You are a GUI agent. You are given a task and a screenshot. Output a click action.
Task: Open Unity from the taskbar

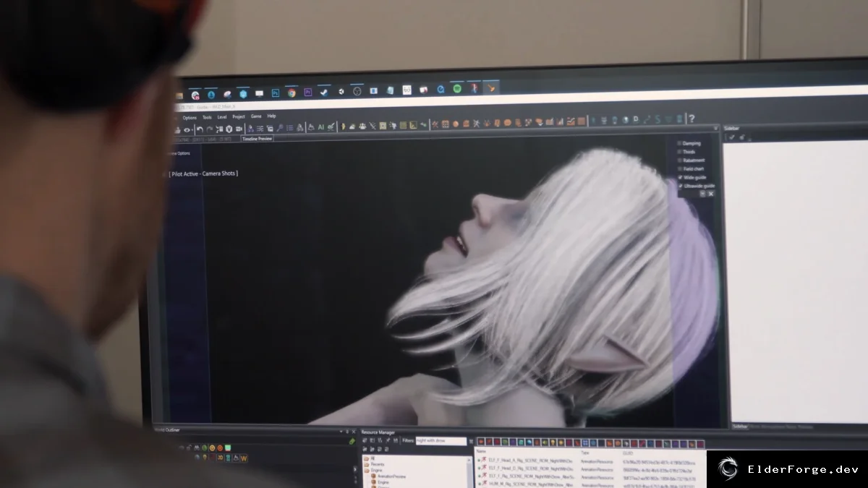(x=341, y=92)
